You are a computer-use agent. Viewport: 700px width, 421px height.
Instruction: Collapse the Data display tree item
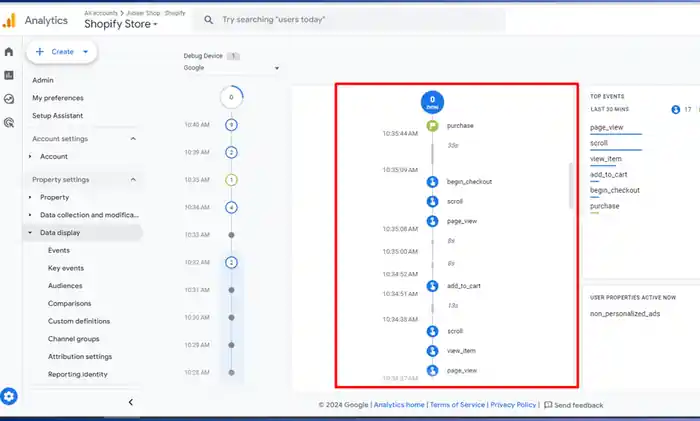point(30,233)
